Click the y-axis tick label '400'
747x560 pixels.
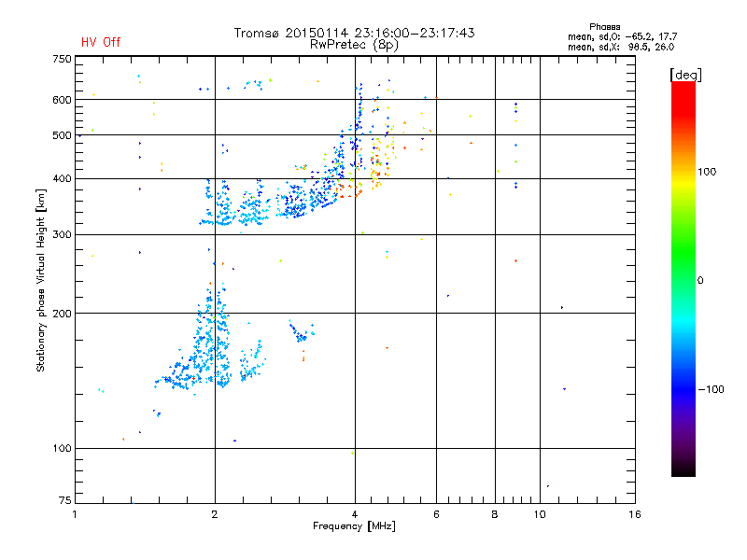pyautogui.click(x=62, y=179)
